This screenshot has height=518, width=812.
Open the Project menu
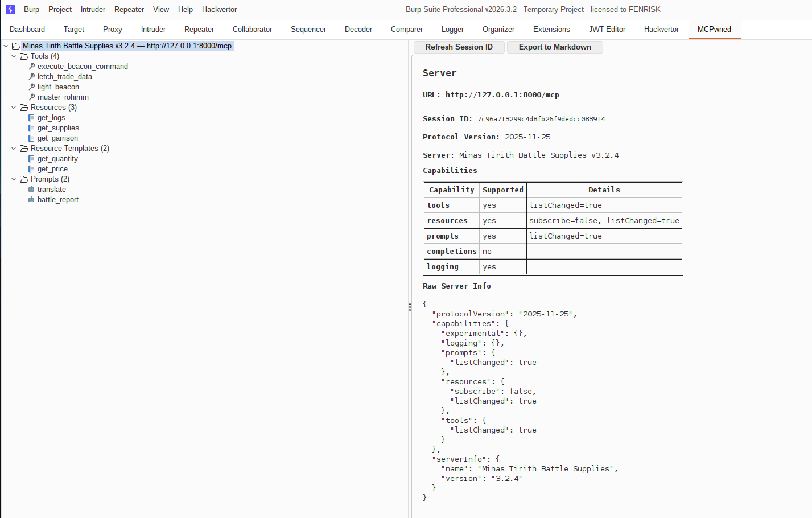click(60, 9)
